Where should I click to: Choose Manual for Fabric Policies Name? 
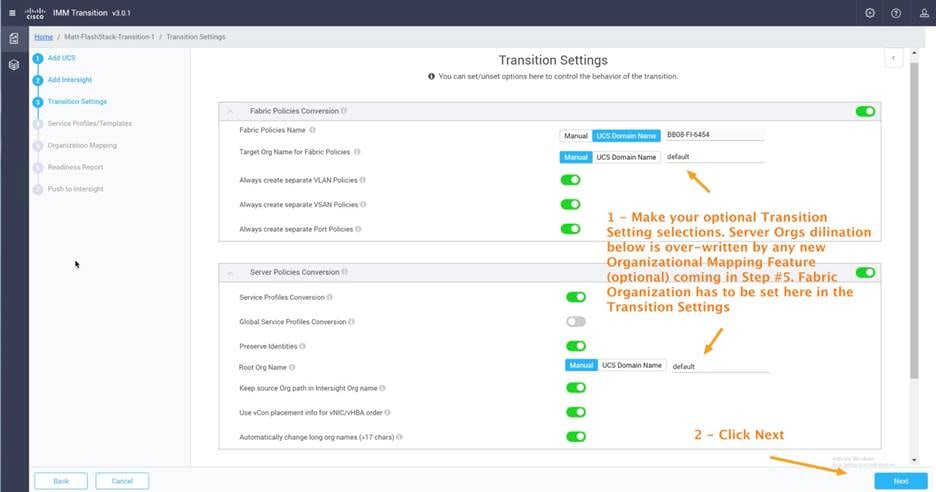coord(575,136)
